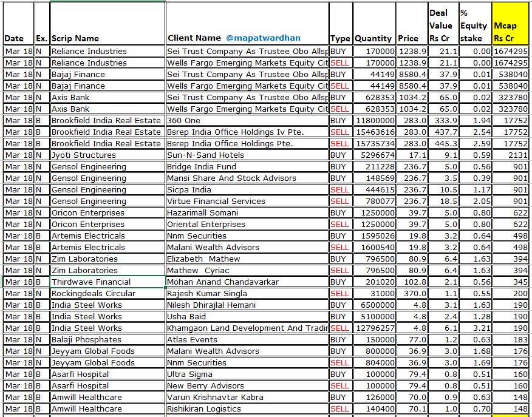This screenshot has width=532, height=417.
Task: Select the Ex. column header
Action: click(x=42, y=24)
